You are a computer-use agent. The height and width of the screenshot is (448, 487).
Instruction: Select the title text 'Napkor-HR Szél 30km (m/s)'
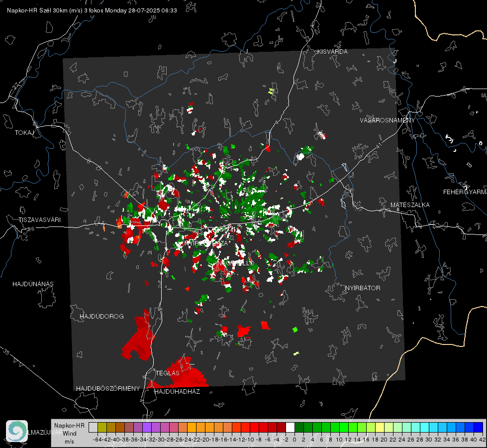pos(45,10)
